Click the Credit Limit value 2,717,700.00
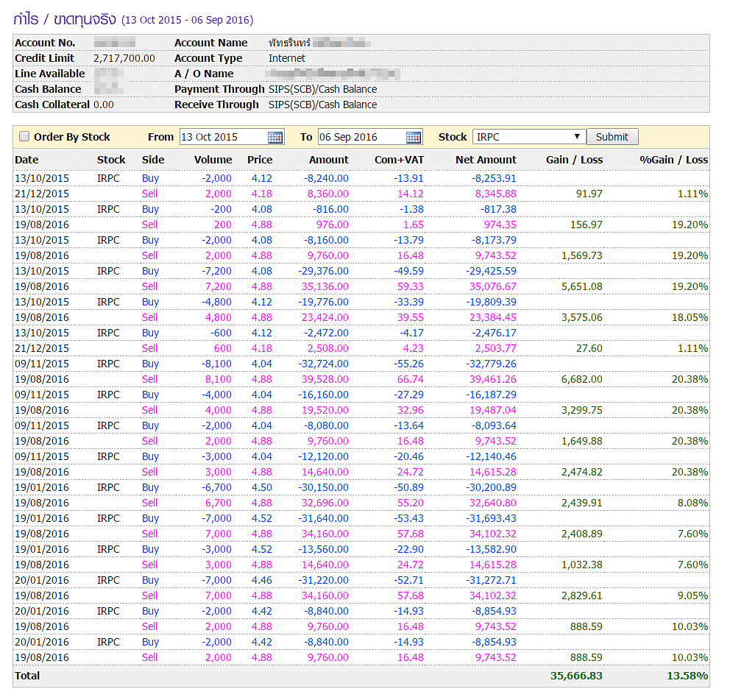 (x=124, y=58)
